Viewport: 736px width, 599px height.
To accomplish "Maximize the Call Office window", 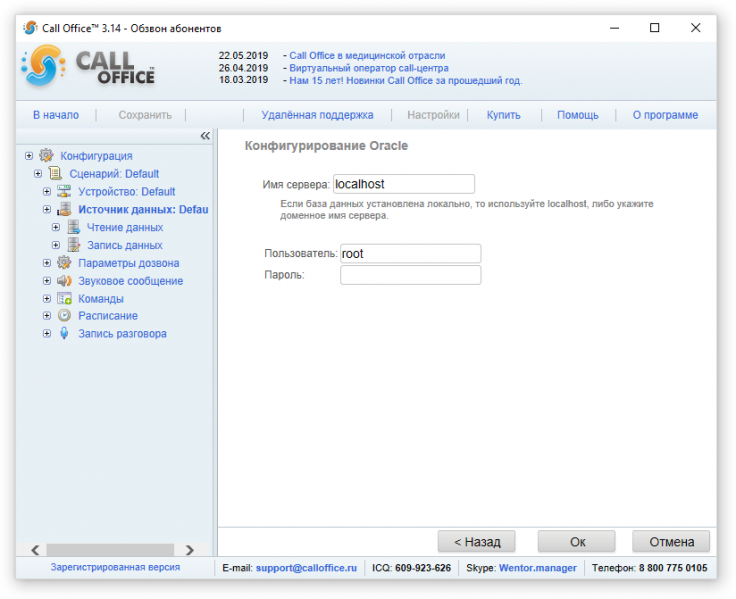I will click(x=654, y=28).
